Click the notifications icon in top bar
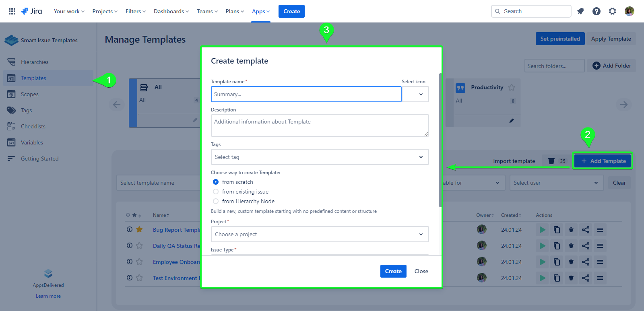Viewport: 644px width, 311px height. 580,11
